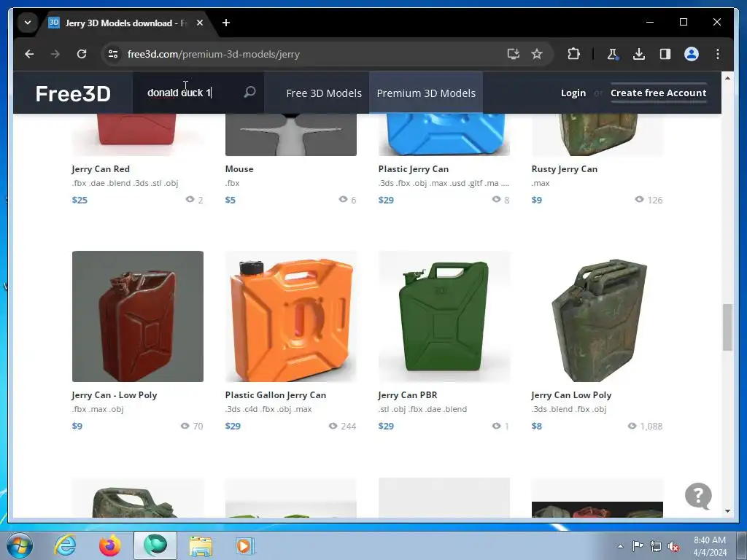This screenshot has width=747, height=560.
Task: Click the Jerry Can Low Poly title
Action: (x=571, y=394)
